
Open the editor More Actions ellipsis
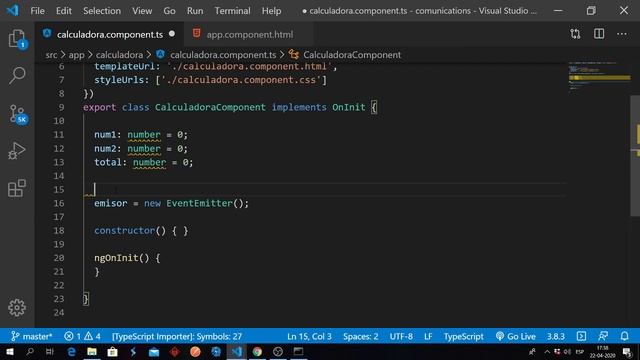click(x=622, y=34)
